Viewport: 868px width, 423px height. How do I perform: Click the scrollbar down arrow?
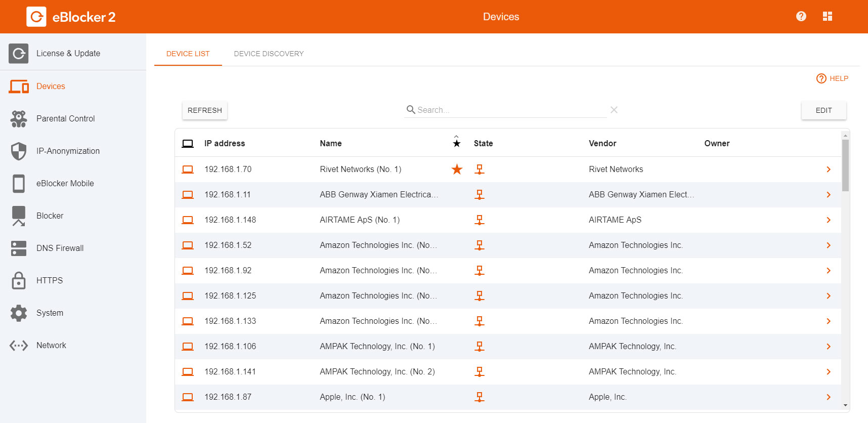(x=845, y=405)
